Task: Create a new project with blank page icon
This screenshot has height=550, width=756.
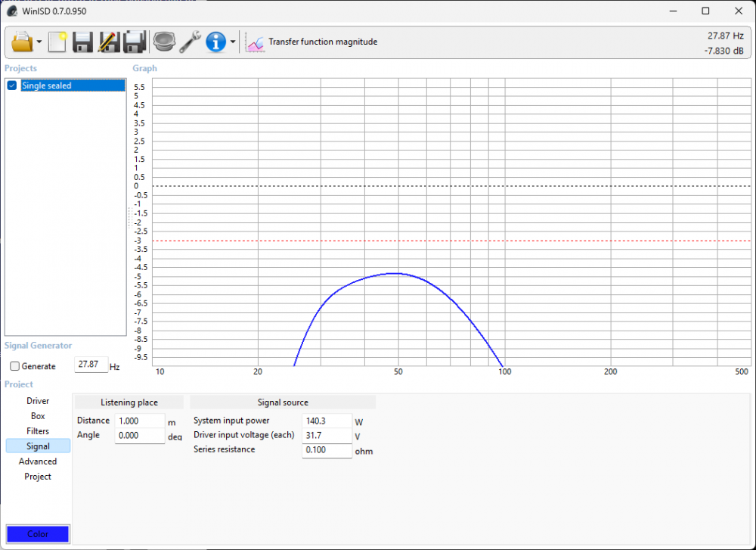Action: (x=57, y=42)
